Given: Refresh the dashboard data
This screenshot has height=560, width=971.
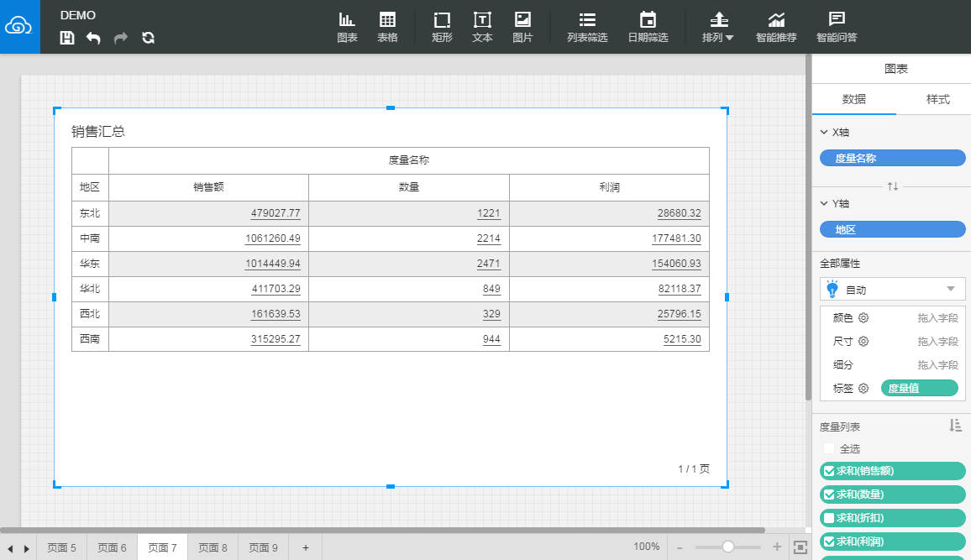Looking at the screenshot, I should coord(148,38).
